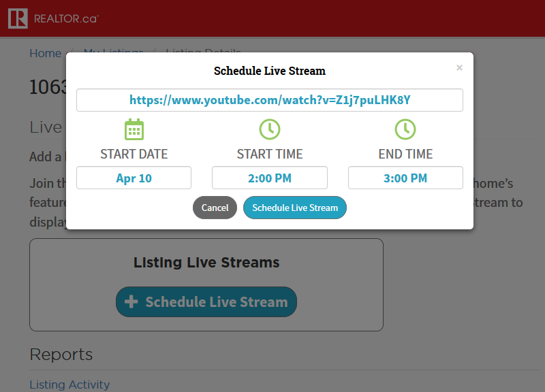Image resolution: width=545 pixels, height=392 pixels.
Task: Click the END TIME label text
Action: (405, 154)
